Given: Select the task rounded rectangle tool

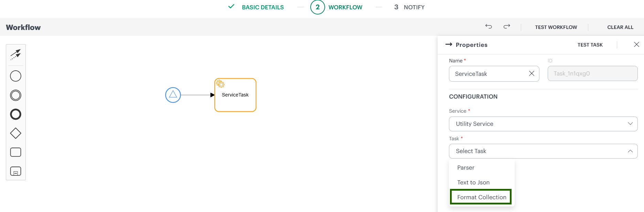Looking at the screenshot, I should coord(15,152).
